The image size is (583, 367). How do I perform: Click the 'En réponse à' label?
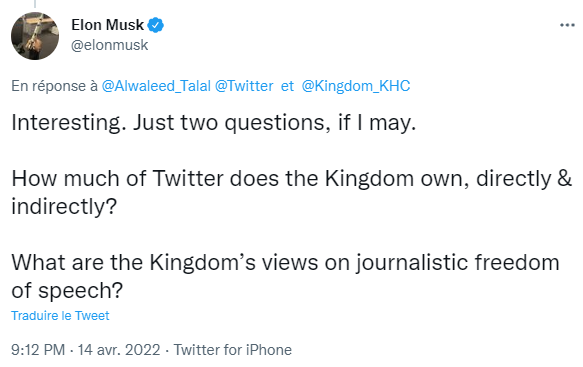(54, 86)
